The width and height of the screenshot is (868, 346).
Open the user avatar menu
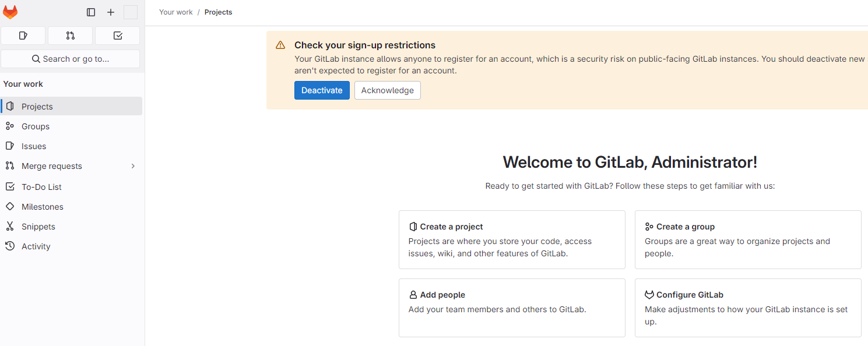(131, 12)
